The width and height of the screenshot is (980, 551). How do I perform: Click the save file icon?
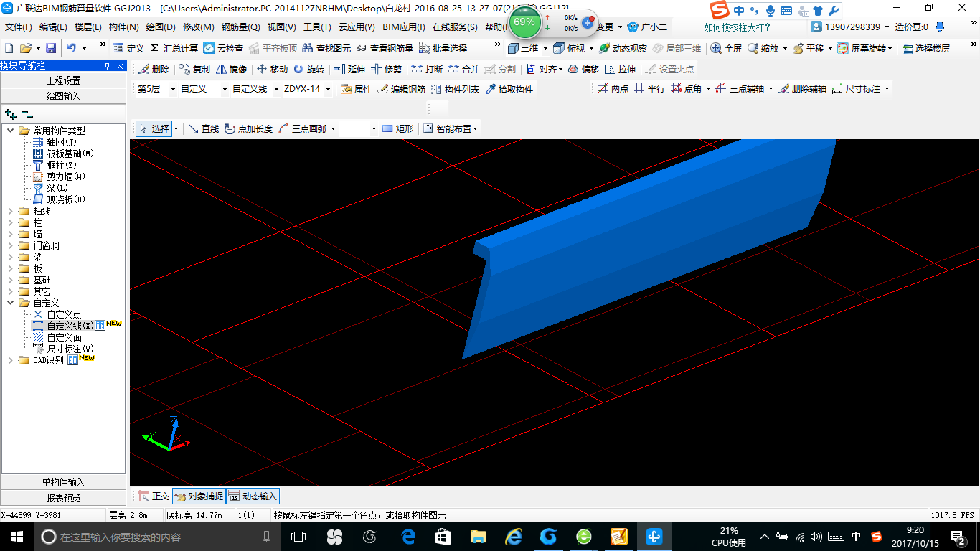pos(51,48)
